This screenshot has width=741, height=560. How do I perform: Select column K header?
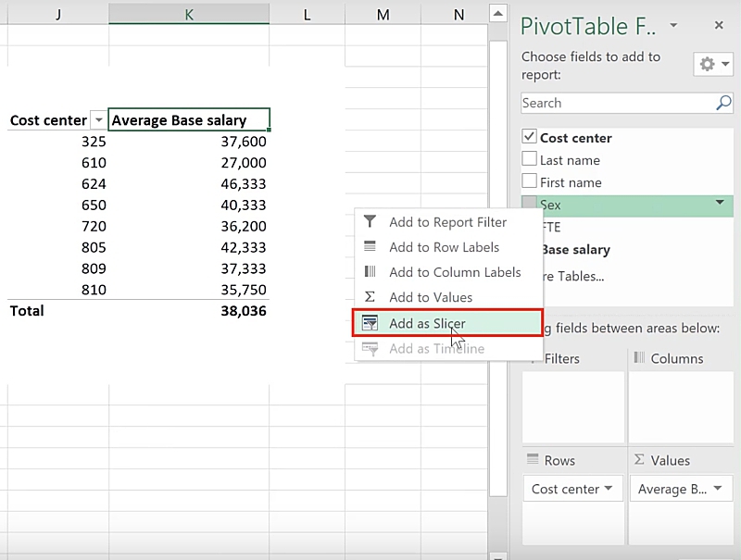pyautogui.click(x=189, y=13)
